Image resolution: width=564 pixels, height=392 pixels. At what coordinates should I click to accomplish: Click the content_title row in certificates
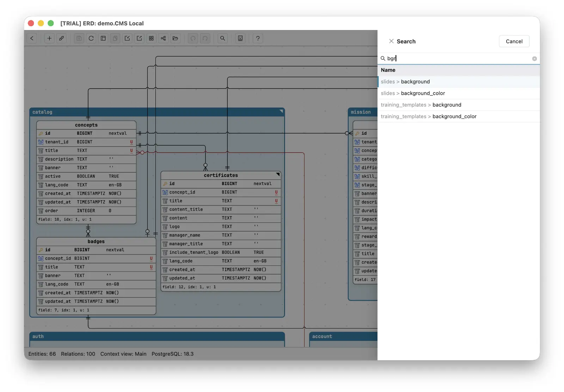[221, 210]
